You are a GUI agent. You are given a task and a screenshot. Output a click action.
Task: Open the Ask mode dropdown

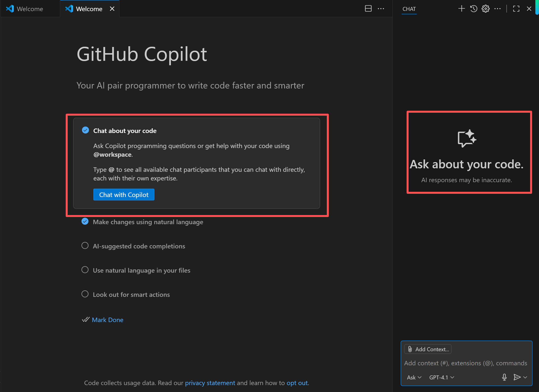click(x=414, y=377)
